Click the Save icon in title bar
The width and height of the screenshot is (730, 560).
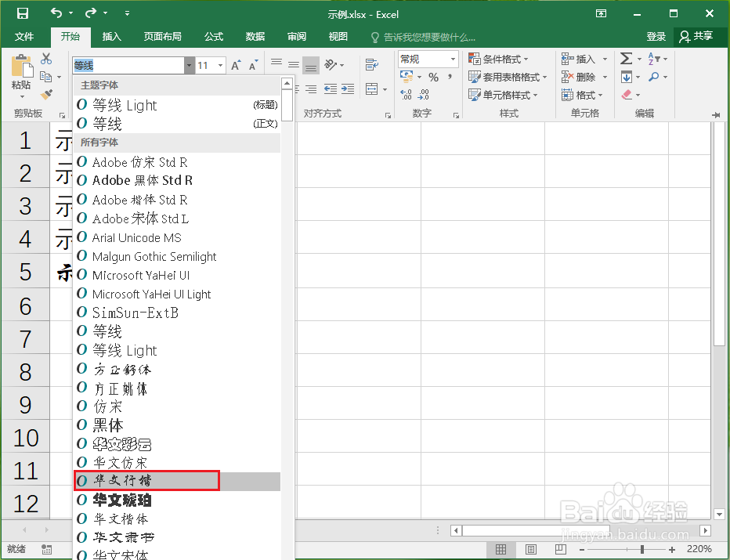[x=23, y=13]
